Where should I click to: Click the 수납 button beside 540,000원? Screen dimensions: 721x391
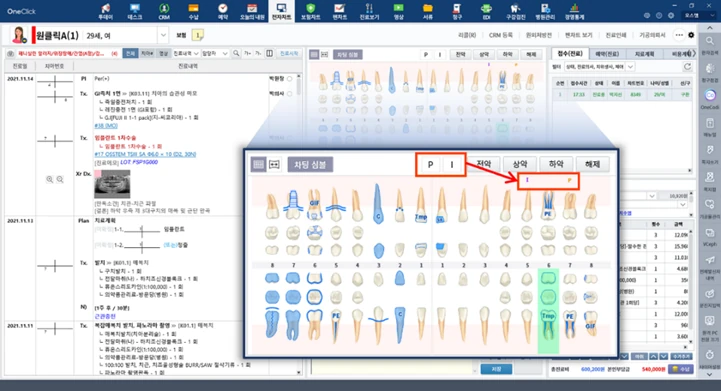click(681, 369)
